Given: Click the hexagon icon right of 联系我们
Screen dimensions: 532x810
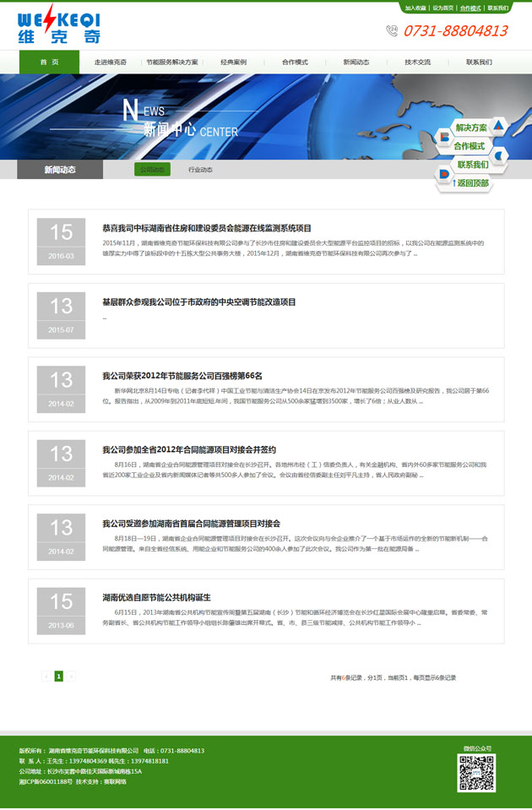Looking at the screenshot, I should point(499,155).
